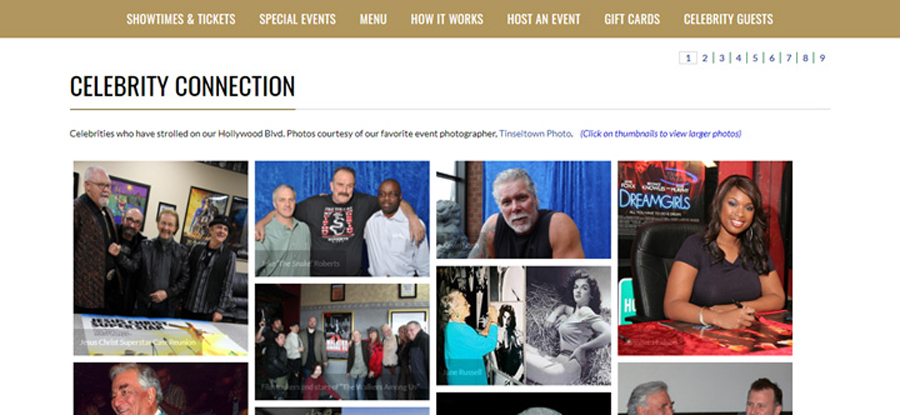Image resolution: width=900 pixels, height=415 pixels.
Task: Select How It Works in navigation
Action: pos(447,19)
